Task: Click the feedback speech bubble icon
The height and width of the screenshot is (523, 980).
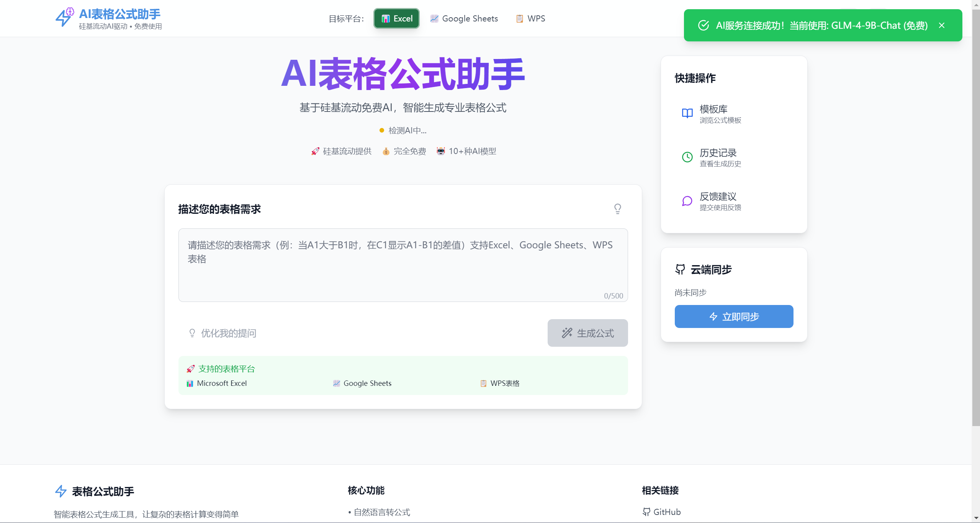Action: pos(687,201)
